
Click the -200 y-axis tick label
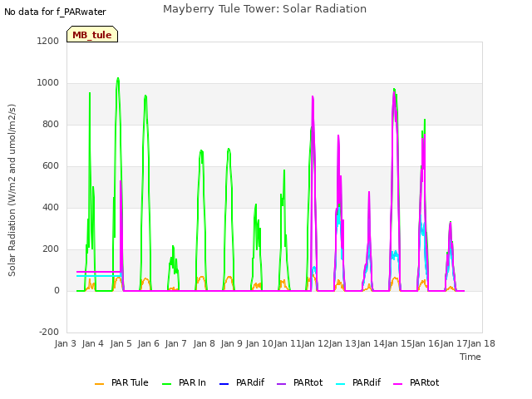(x=49, y=332)
